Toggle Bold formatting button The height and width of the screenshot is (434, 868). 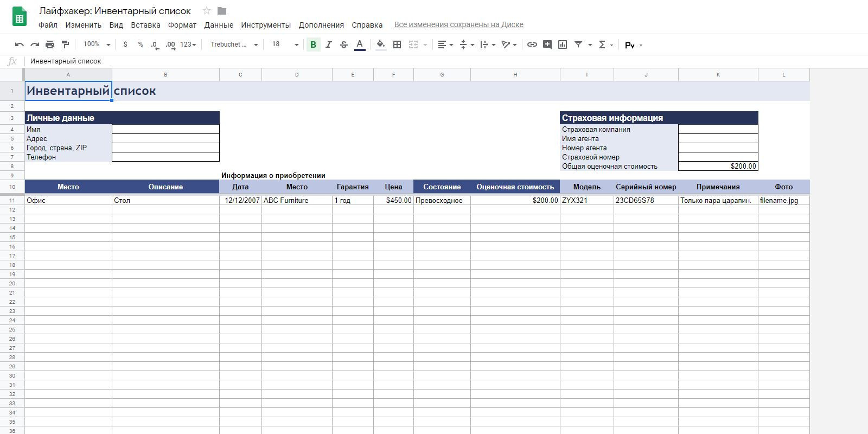pos(313,44)
